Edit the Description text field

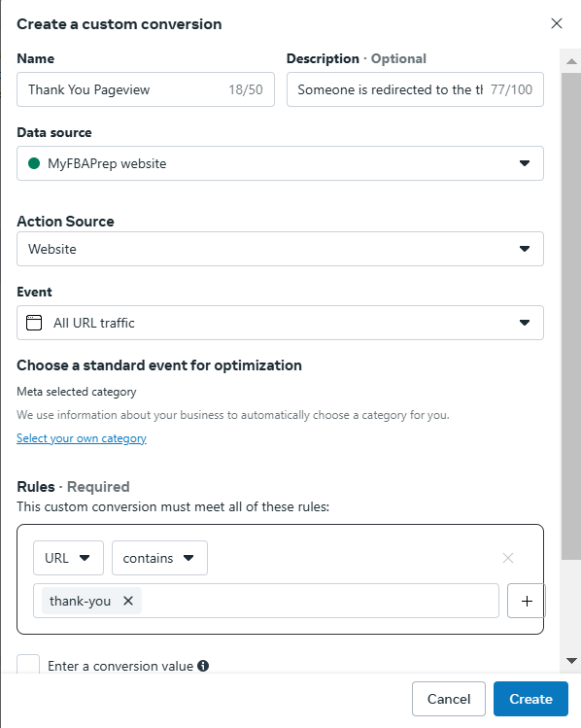pyautogui.click(x=415, y=89)
